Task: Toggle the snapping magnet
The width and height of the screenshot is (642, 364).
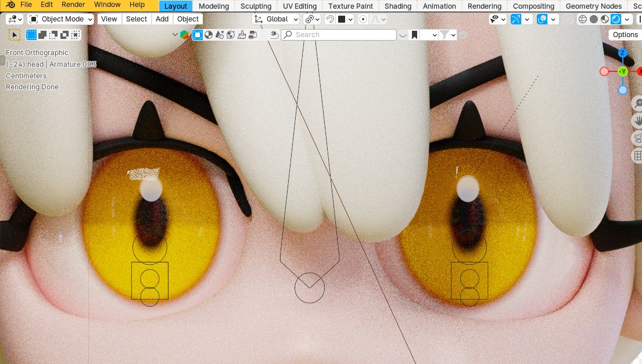Action: click(329, 19)
